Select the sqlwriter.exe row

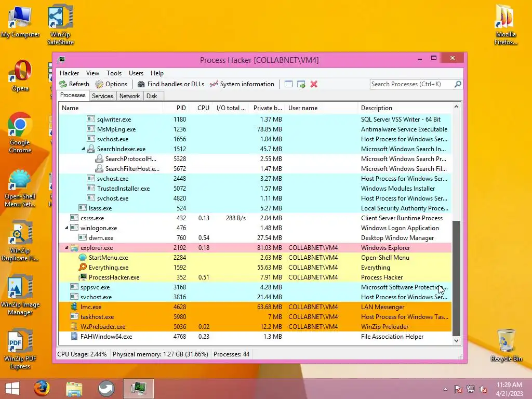click(255, 119)
